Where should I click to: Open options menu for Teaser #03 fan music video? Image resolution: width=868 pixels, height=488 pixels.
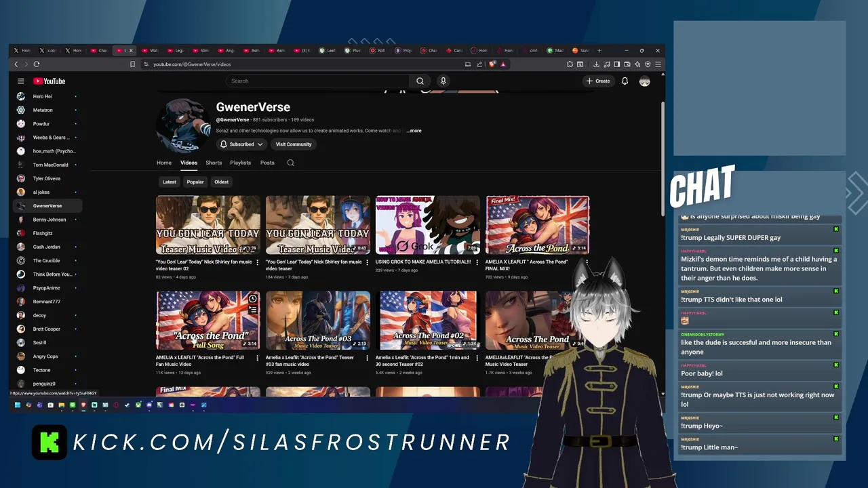click(x=368, y=358)
